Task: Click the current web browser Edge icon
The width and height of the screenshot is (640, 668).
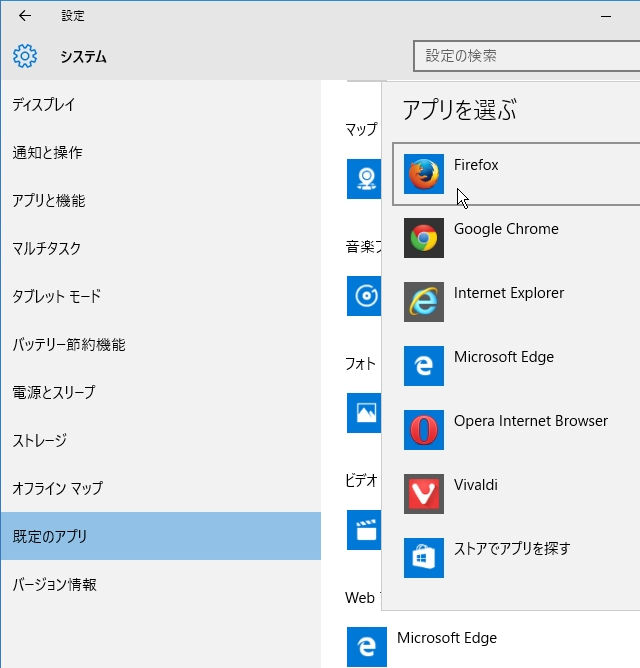Action: [x=366, y=647]
